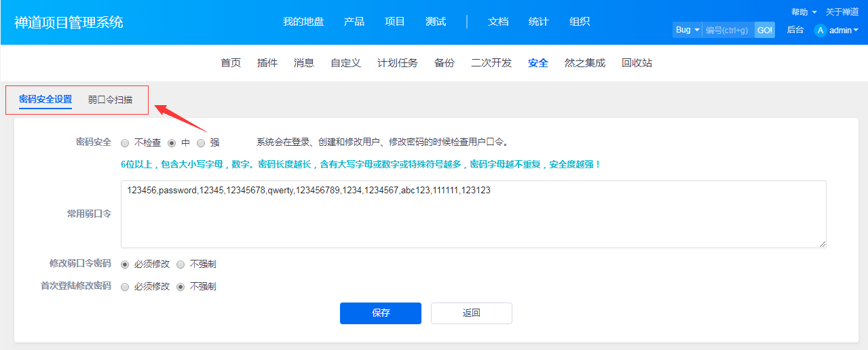The width and height of the screenshot is (868, 350).
Task: Choose 不强制 for 修改弱口令密码
Action: pyautogui.click(x=181, y=265)
